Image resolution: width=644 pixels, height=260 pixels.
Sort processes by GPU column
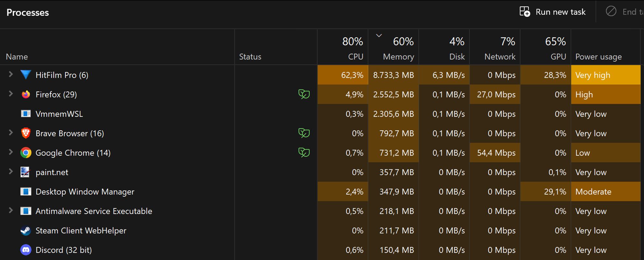[546, 47]
